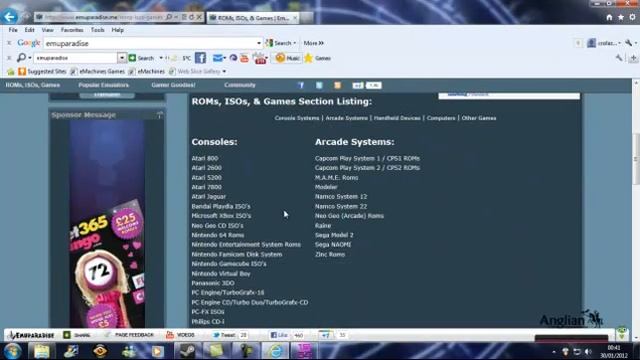Image resolution: width=640 pixels, height=360 pixels.
Task: Click the Facebook icon in toolbar
Action: pos(200,58)
